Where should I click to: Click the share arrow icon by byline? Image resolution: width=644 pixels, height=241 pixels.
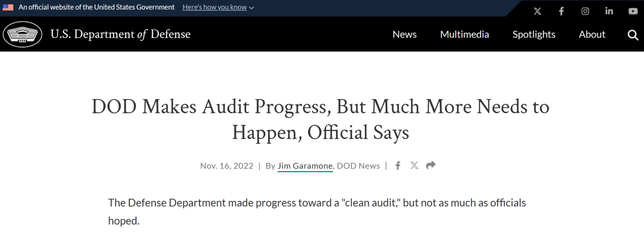(431, 165)
